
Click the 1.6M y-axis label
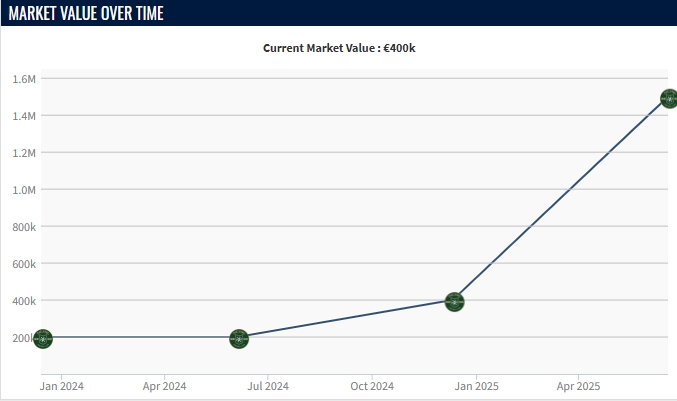point(24,79)
